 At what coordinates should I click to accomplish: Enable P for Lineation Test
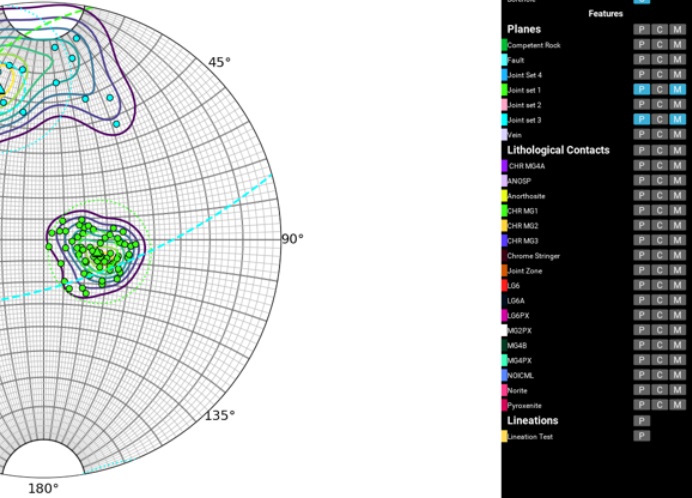(641, 436)
